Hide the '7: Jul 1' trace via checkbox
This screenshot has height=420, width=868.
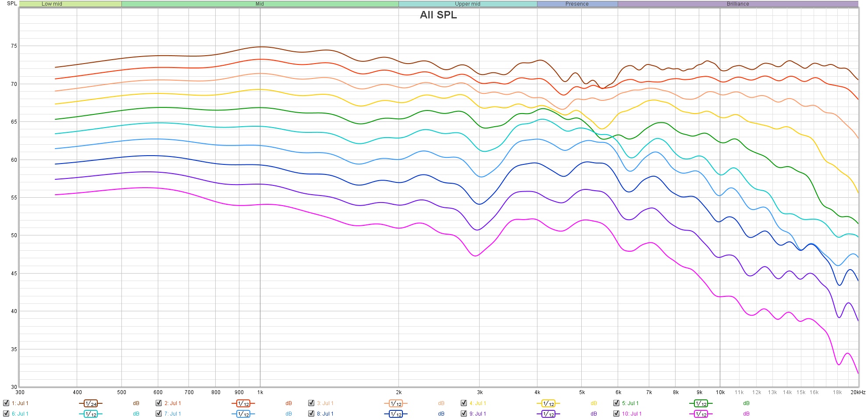coord(159,413)
